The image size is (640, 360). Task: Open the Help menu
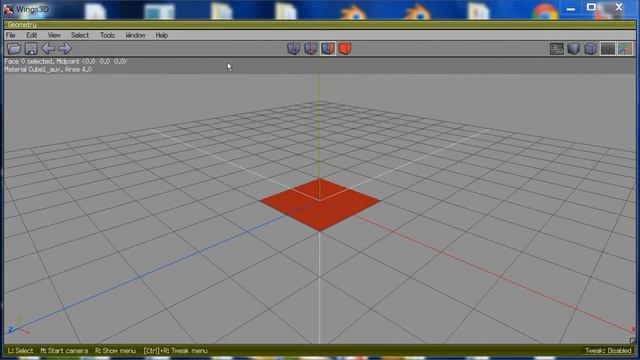(x=162, y=35)
